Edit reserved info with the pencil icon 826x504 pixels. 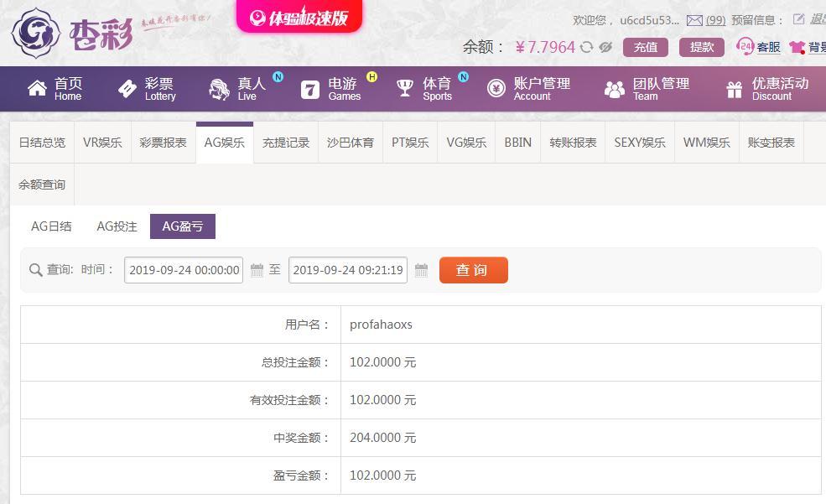click(x=798, y=19)
